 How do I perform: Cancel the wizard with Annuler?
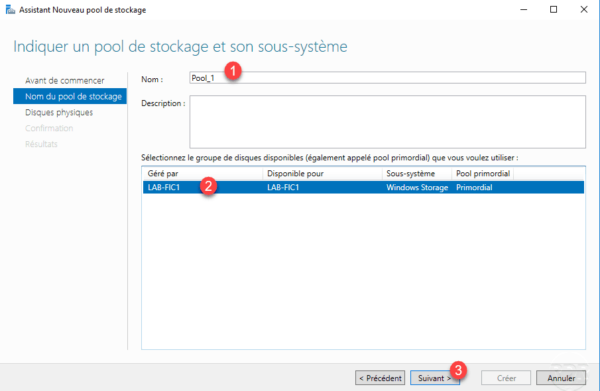(x=561, y=378)
